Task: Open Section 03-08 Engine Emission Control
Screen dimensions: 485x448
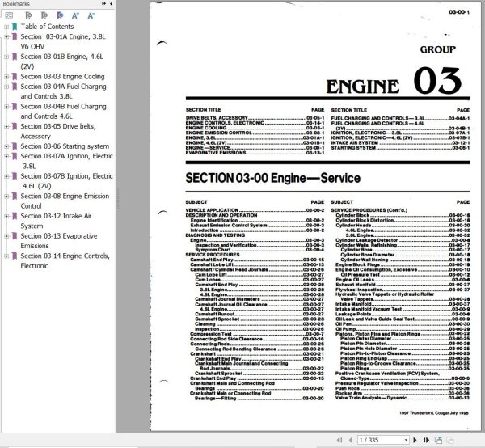Action: click(x=65, y=201)
